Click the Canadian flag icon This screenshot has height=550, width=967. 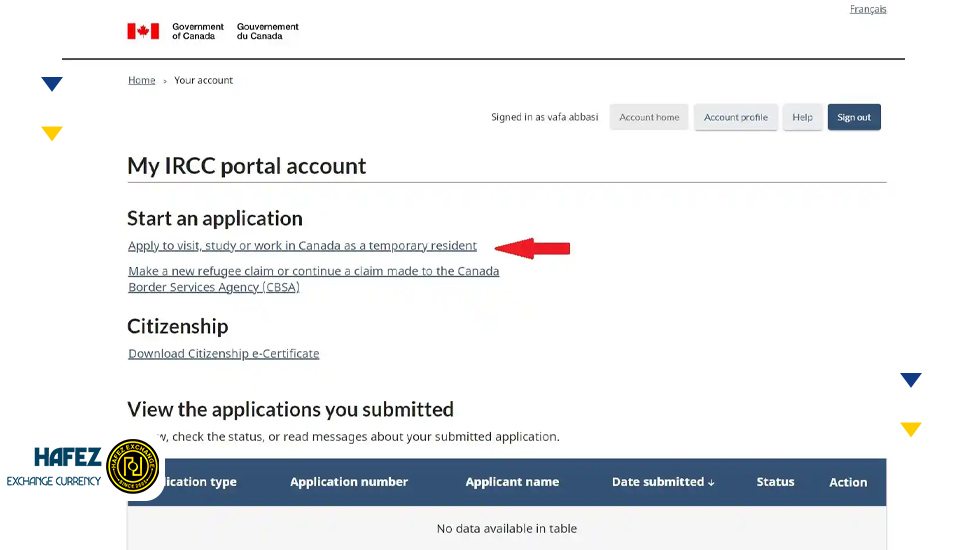click(143, 31)
